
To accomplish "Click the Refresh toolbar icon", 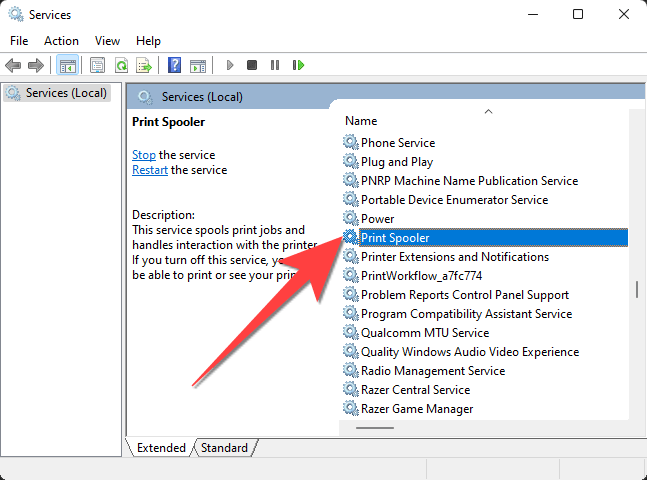I will 121,65.
